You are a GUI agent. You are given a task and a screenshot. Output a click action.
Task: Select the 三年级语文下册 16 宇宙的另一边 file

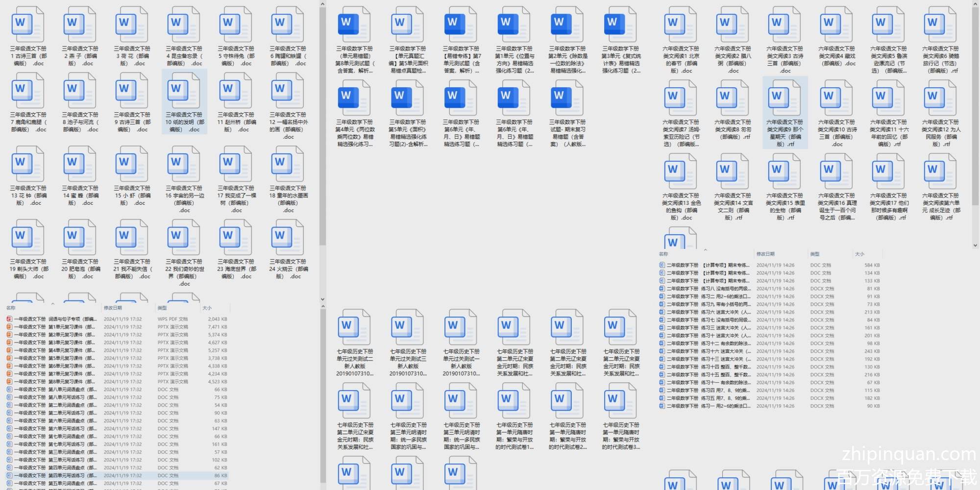point(184,165)
